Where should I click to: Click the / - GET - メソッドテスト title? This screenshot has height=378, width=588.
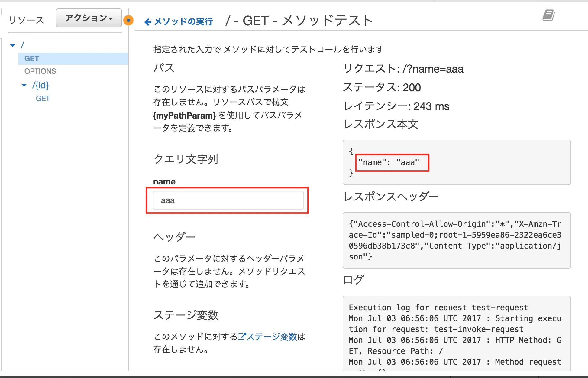point(299,21)
